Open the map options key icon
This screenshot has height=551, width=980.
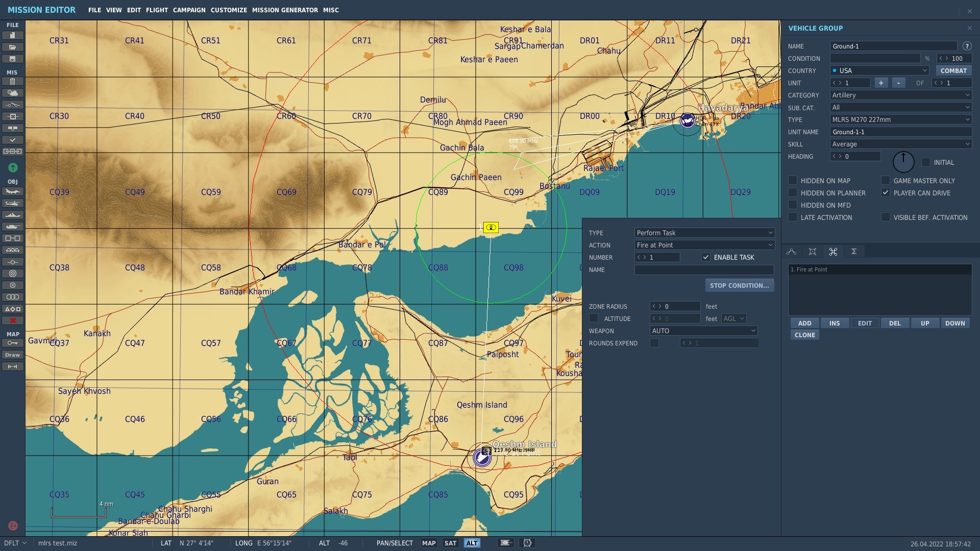[x=13, y=343]
